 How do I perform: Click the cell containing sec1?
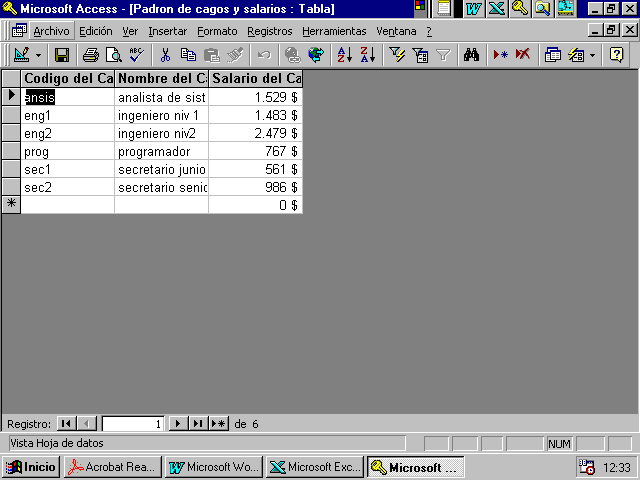coord(68,169)
